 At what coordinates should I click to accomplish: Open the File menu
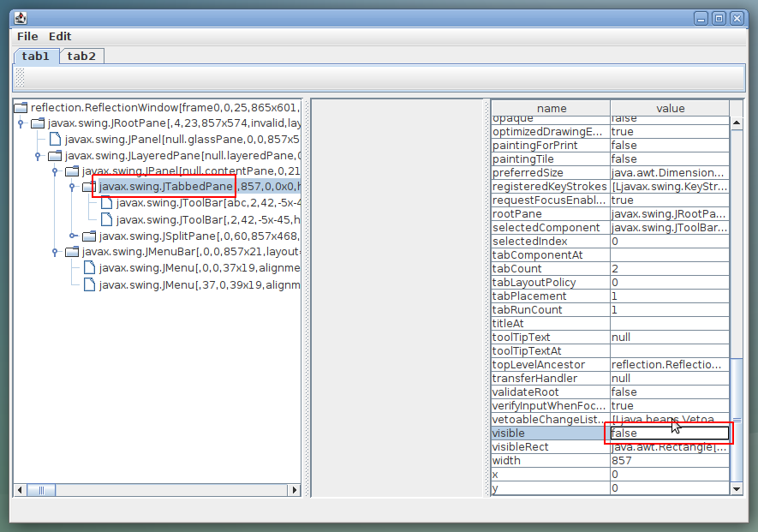[27, 36]
